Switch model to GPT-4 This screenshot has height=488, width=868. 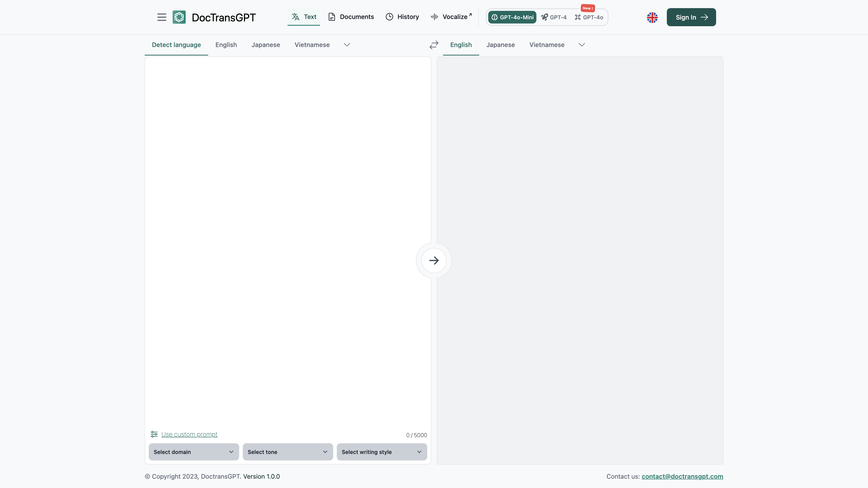[554, 17]
